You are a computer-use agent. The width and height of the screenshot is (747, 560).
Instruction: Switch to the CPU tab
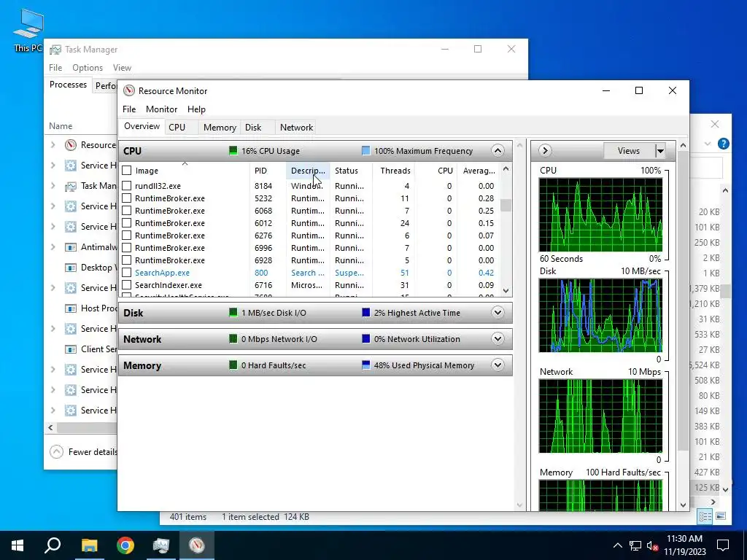point(177,127)
